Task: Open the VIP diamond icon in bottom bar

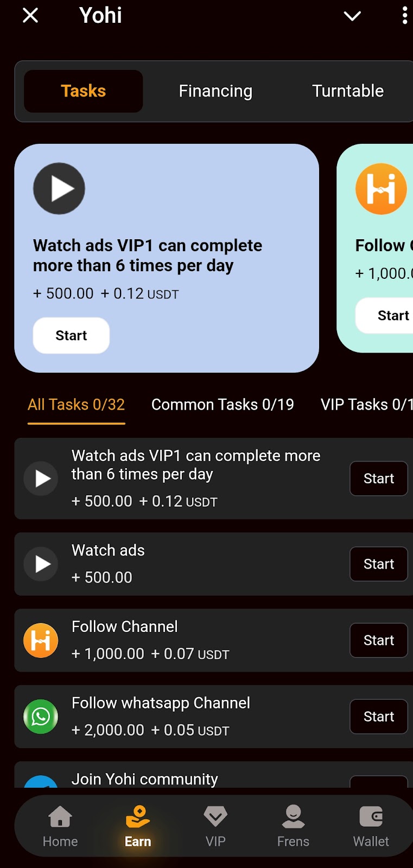Action: [215, 816]
